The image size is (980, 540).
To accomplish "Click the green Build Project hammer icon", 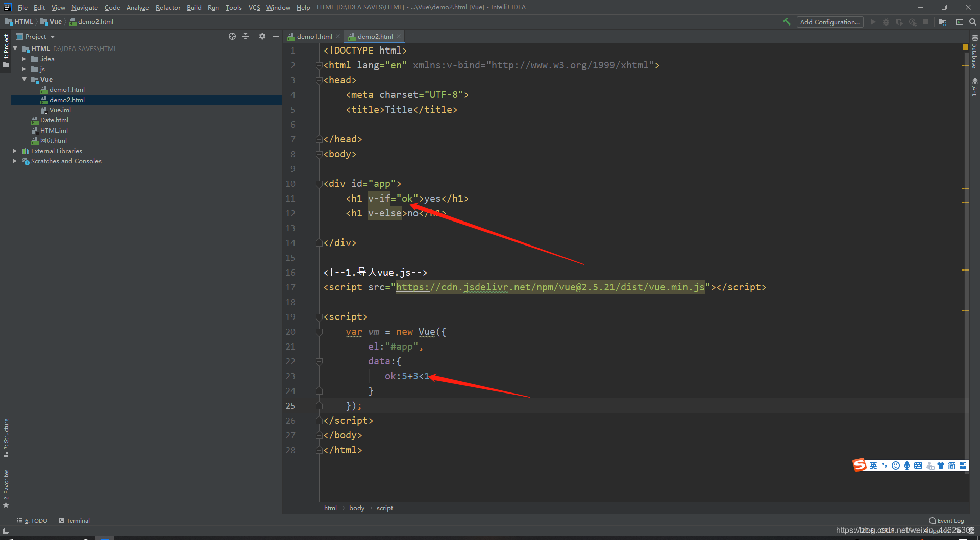I will point(787,22).
